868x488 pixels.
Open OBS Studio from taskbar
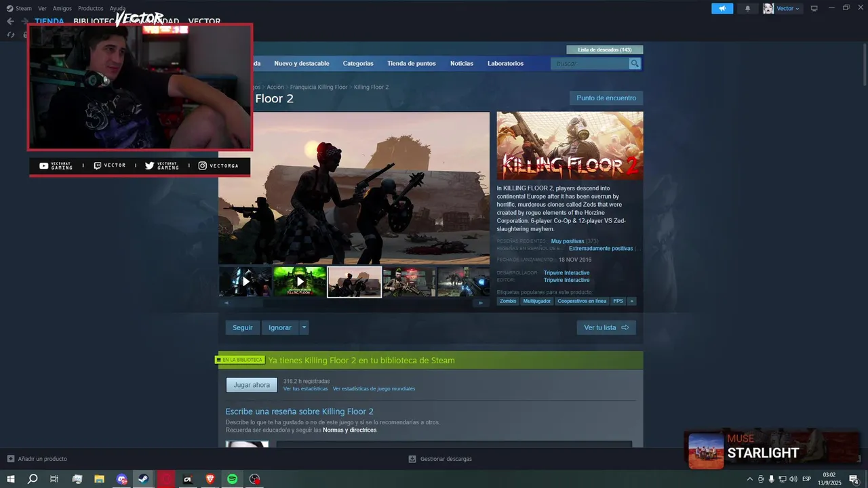click(254, 479)
